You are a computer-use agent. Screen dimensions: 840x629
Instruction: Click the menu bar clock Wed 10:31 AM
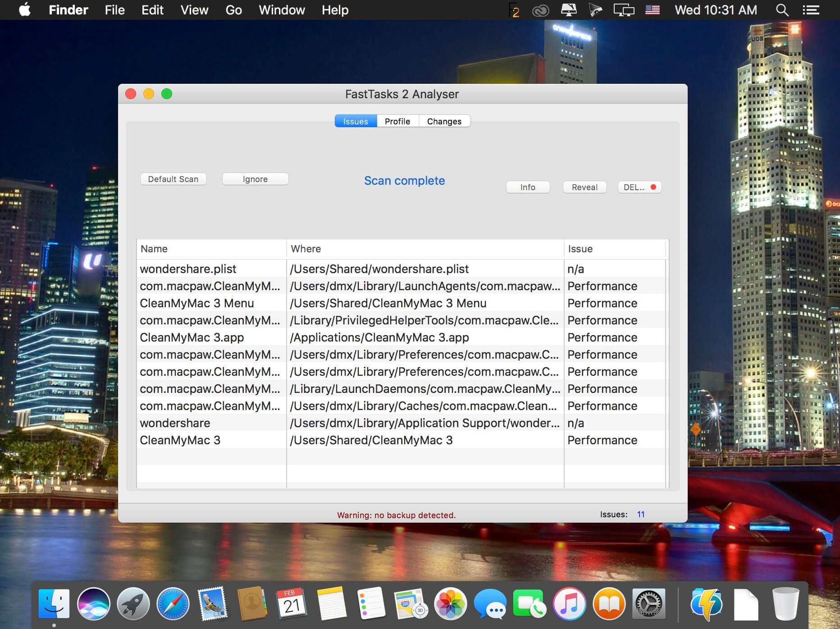716,10
